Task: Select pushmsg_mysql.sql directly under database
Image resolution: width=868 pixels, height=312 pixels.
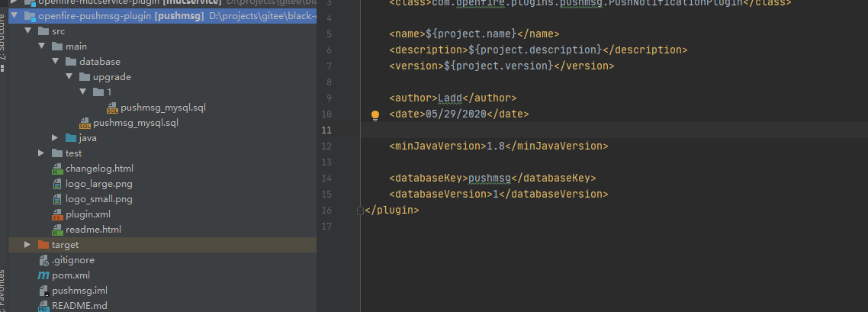Action: (x=136, y=123)
